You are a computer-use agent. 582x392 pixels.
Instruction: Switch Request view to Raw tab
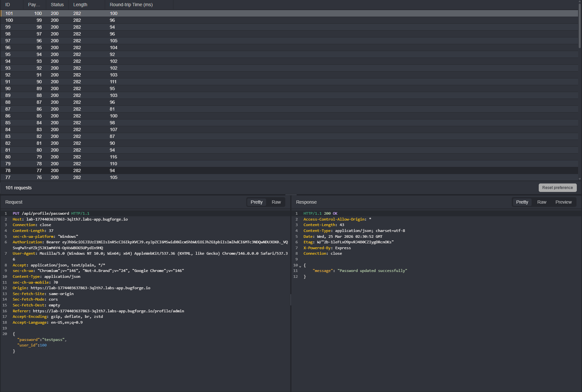pyautogui.click(x=276, y=202)
